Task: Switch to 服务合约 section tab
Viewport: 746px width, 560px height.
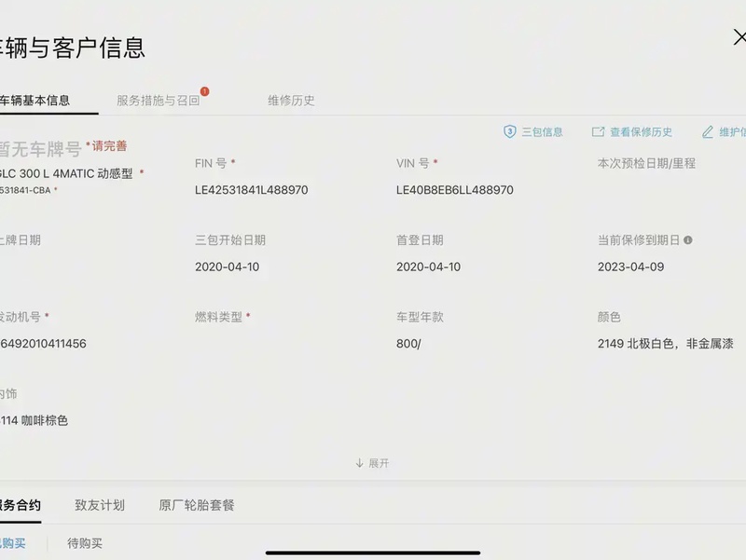Action: tap(21, 505)
